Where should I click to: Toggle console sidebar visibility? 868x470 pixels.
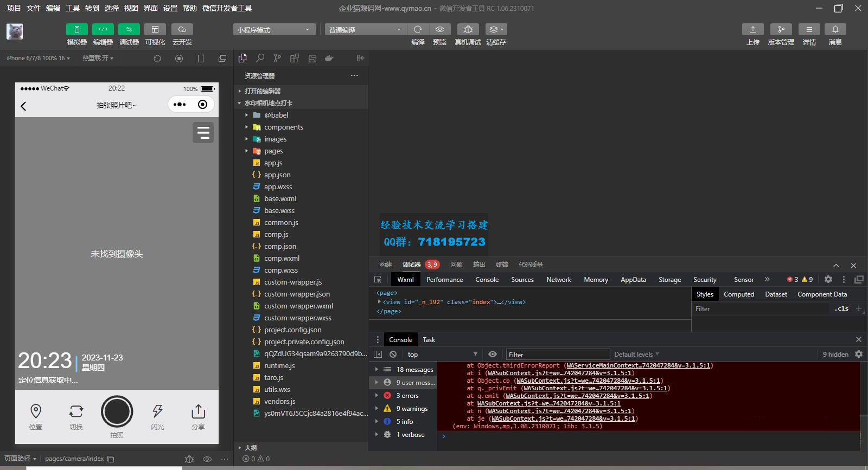tap(378, 354)
